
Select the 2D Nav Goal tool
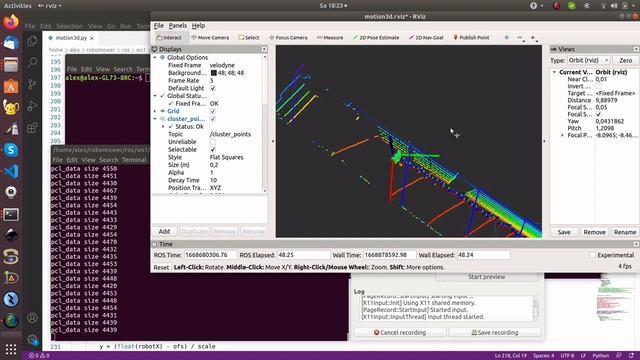[426, 38]
